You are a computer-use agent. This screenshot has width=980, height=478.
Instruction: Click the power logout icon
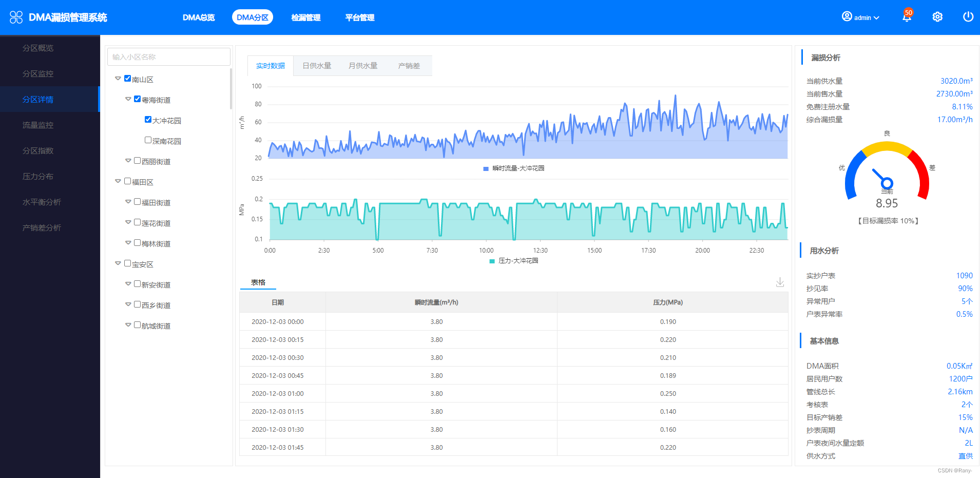coord(968,17)
